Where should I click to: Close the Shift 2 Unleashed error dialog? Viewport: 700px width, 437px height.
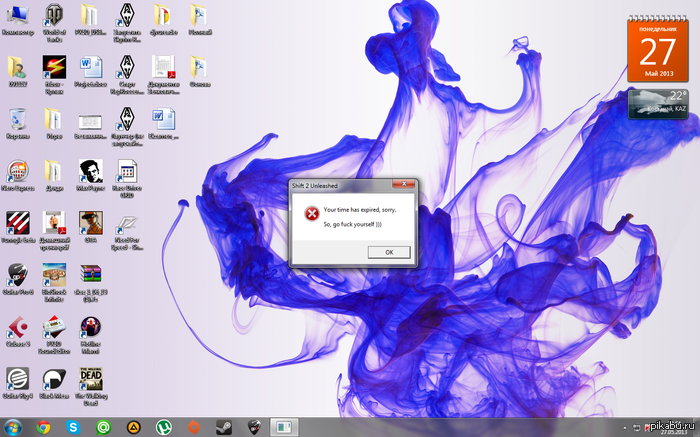[x=404, y=184]
